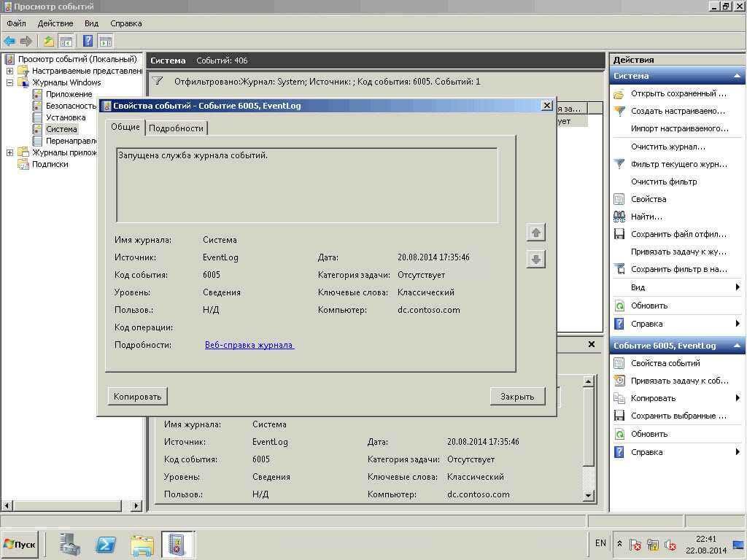Screen dimensions: 747x560
Task: Expand the Настраиваемые представления tree node
Action: pos(9,71)
